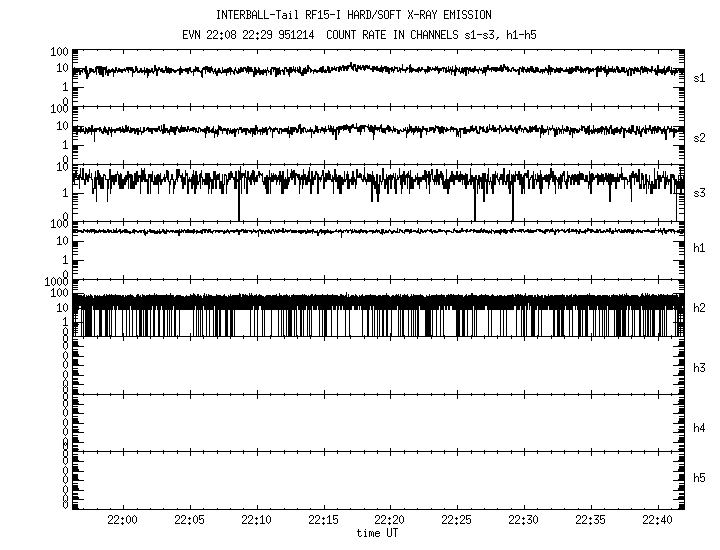Click the 22:30 time axis label
This screenshot has width=720, height=550.
(524, 520)
